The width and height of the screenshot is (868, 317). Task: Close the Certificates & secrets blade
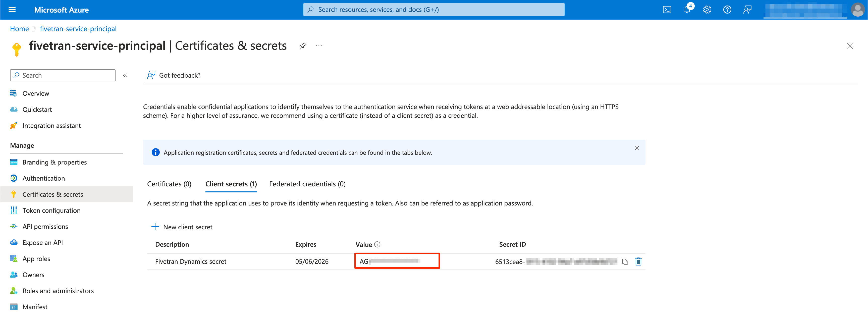(849, 46)
